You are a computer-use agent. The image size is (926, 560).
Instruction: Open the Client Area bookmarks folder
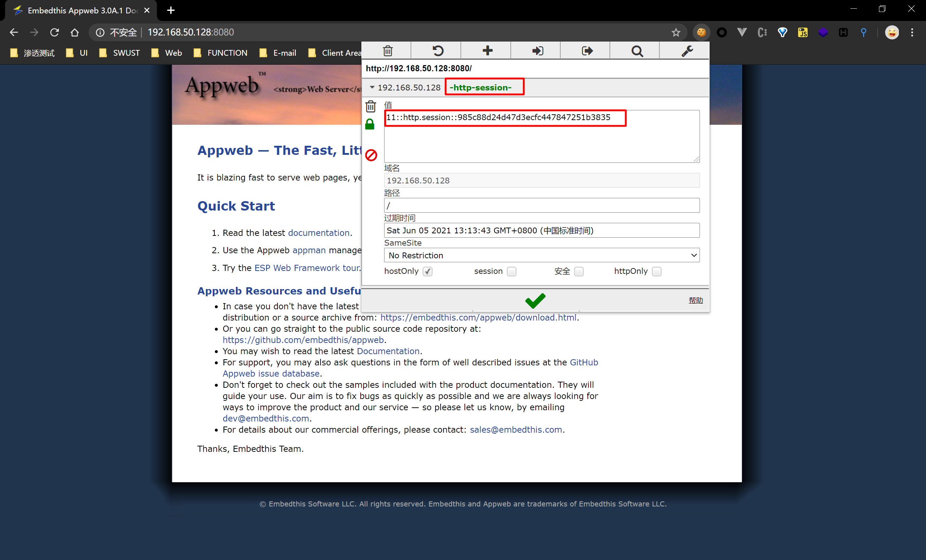335,53
